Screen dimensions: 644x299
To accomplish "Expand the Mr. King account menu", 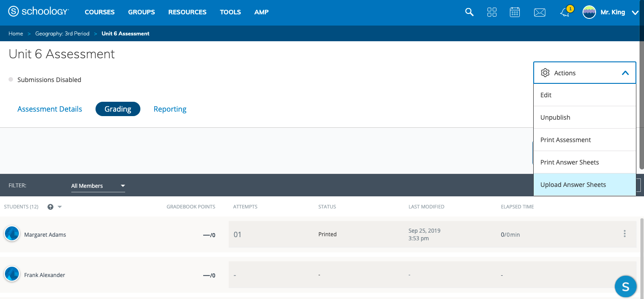I will [x=635, y=13].
